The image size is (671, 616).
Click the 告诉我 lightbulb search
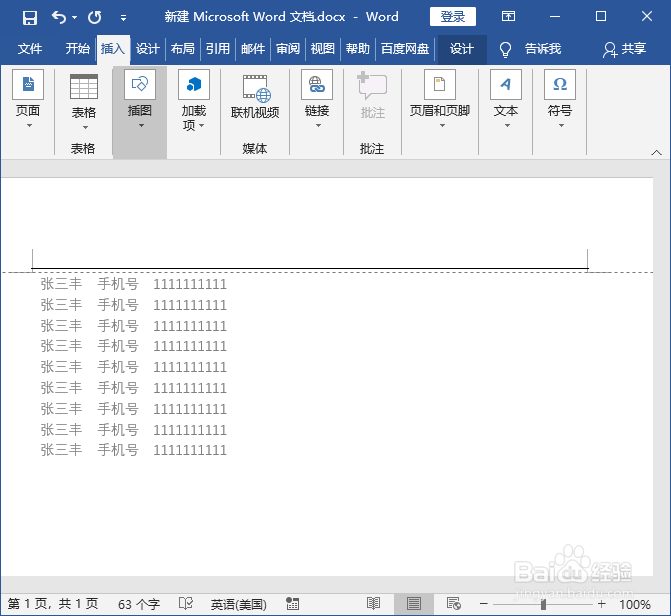(x=531, y=49)
